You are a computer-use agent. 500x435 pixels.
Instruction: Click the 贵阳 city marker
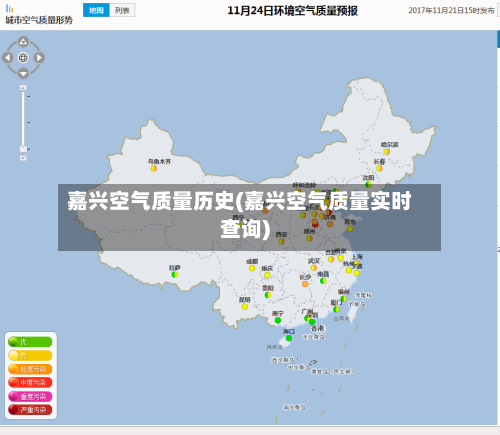coord(268,295)
